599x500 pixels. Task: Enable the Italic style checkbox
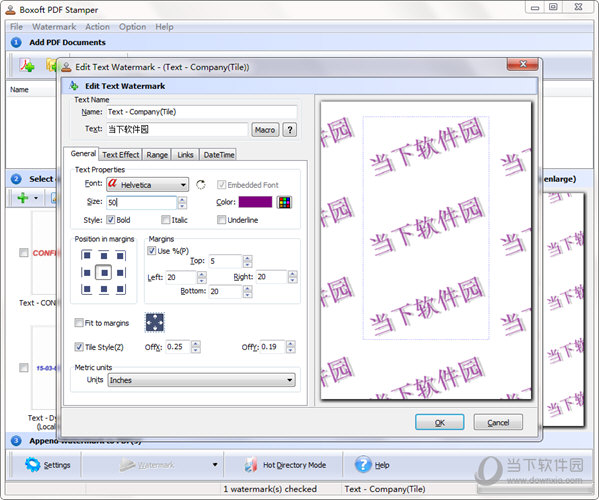pyautogui.click(x=165, y=220)
